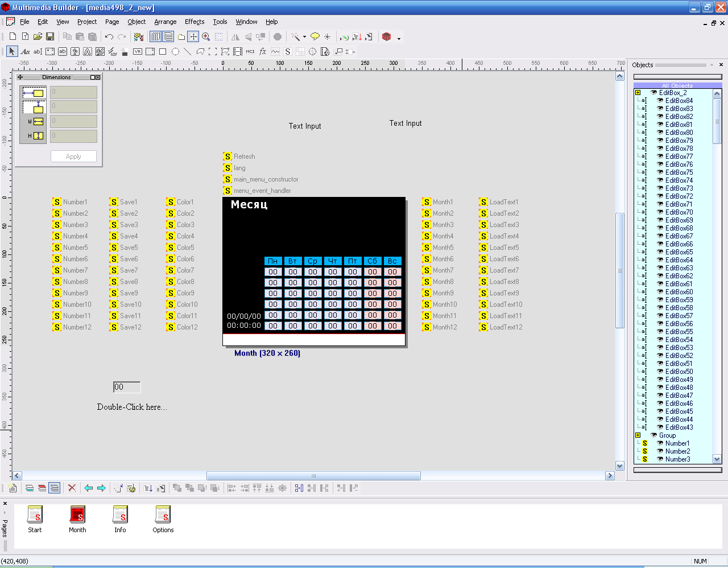Select the VR panorama object tool
This screenshot has width=728, height=568.
click(138, 51)
